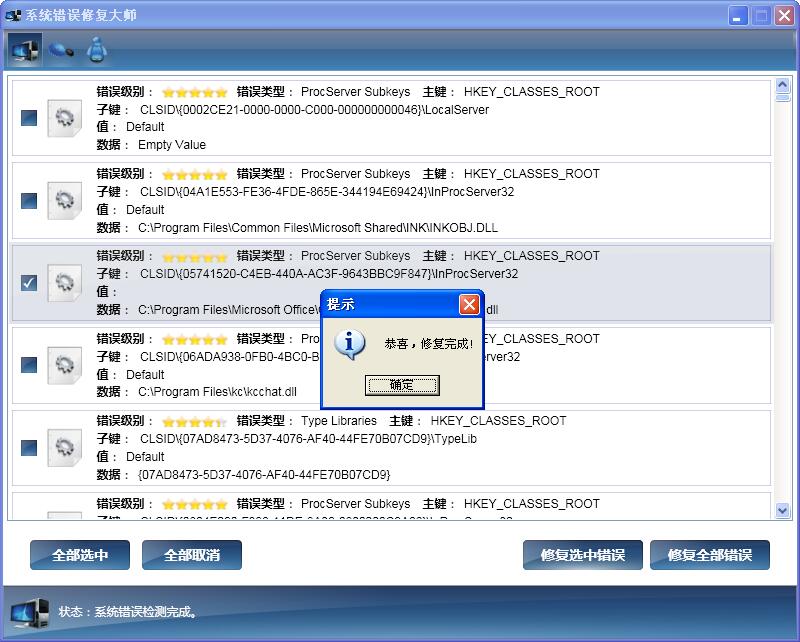This screenshot has height=642, width=800.
Task: Click the blue info icon in dialog
Action: (x=349, y=344)
